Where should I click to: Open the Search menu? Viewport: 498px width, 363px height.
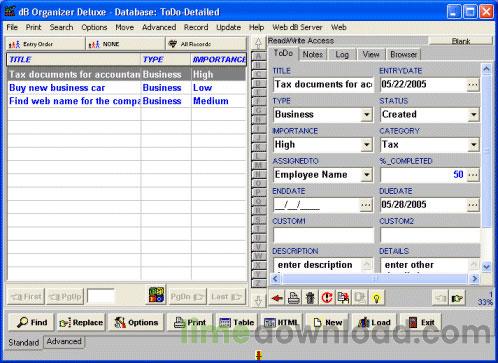61,27
